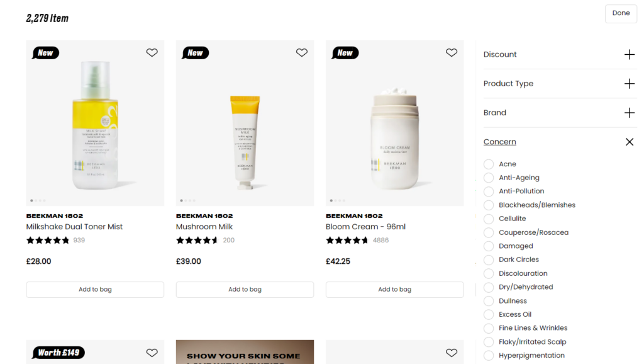Enable the Anti-Ageing filter

coord(488,178)
